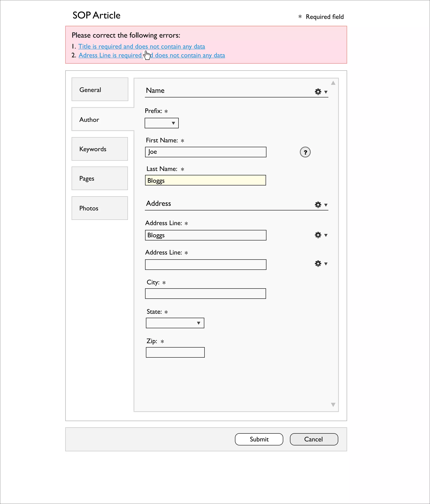The image size is (430, 504).
Task: Go to the Photos tab
Action: click(x=100, y=208)
